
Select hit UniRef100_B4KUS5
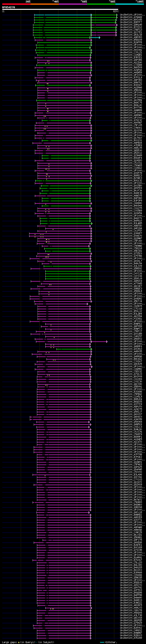pyautogui.click(x=131, y=567)
